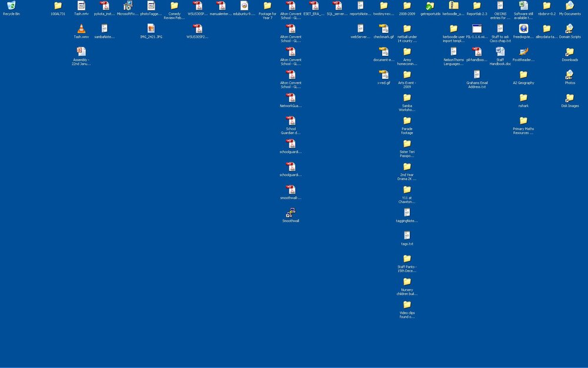
Task: Select the Army homecoming folder
Action: tap(407, 51)
